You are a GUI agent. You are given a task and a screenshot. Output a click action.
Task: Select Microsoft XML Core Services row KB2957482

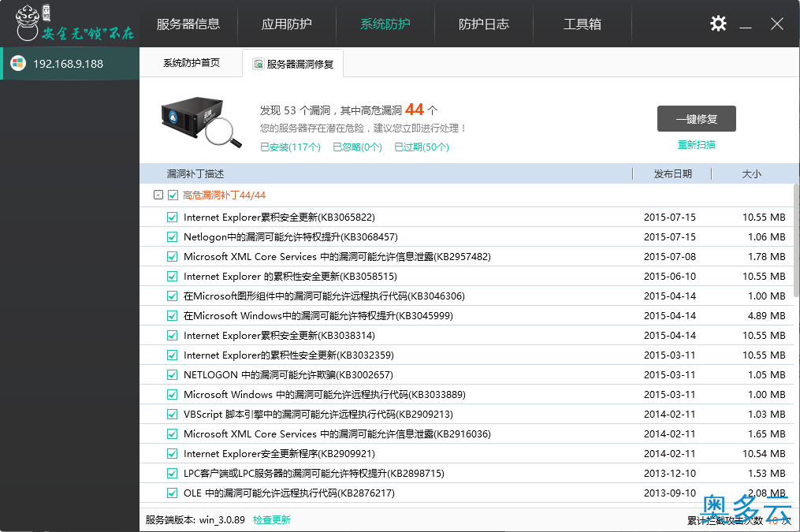[x=467, y=257]
